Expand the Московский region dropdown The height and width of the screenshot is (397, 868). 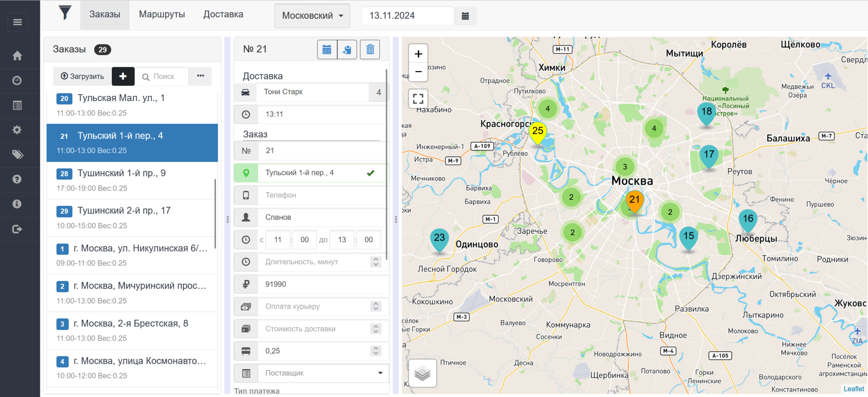312,16
